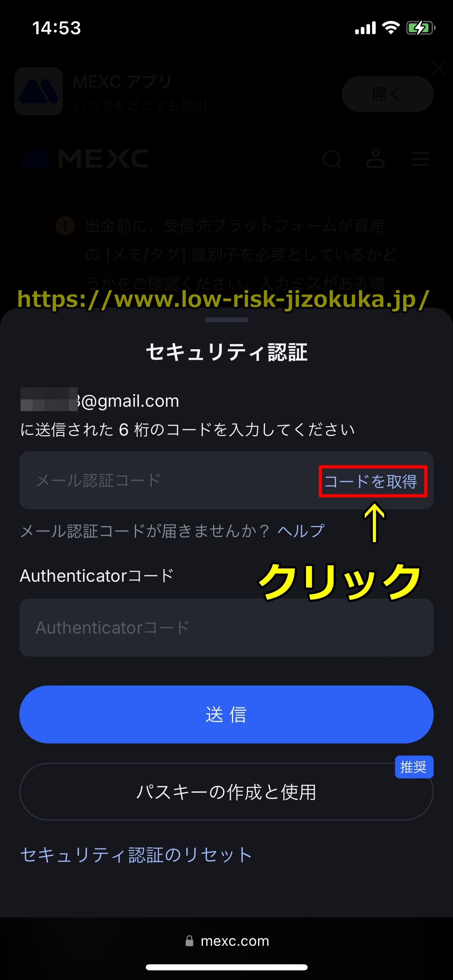Open the hamburger menu icon
Screen dimensions: 453x980
click(420, 159)
